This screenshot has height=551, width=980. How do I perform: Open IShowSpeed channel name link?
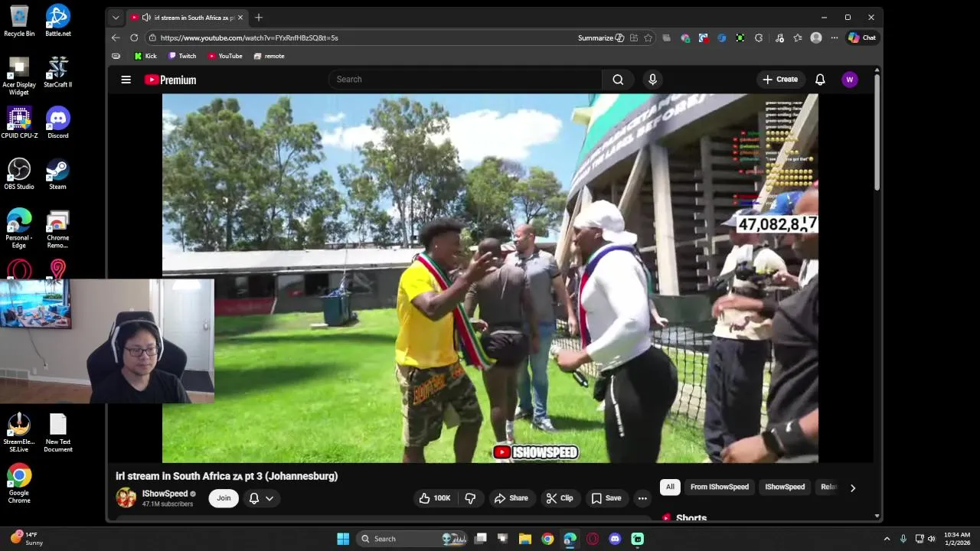pyautogui.click(x=165, y=494)
